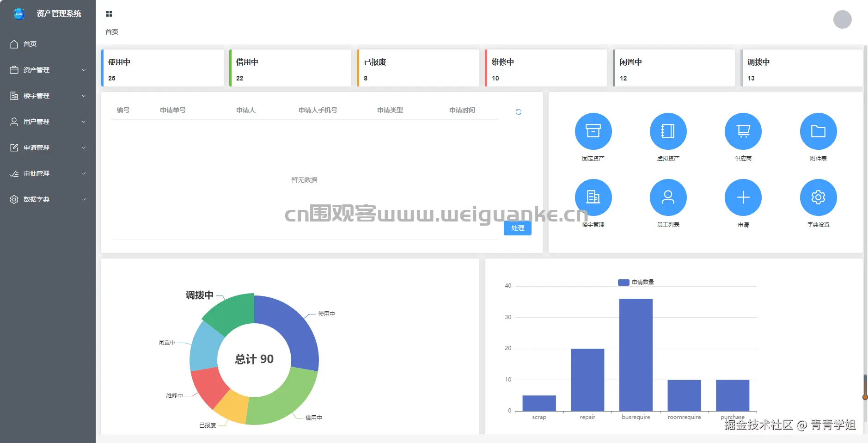The width and height of the screenshot is (868, 443).
Task: Expand 资产管理 chevron
Action: pos(84,70)
